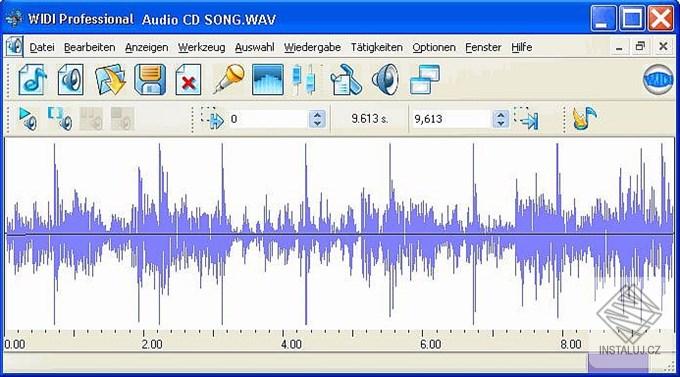Click the new music file icon
Viewport: 680px width, 377px height.
[33, 79]
